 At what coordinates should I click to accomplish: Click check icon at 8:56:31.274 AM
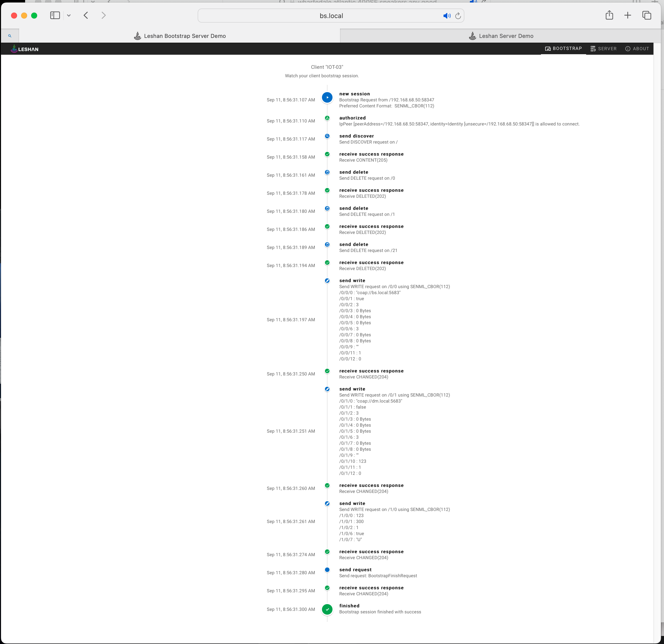click(327, 552)
